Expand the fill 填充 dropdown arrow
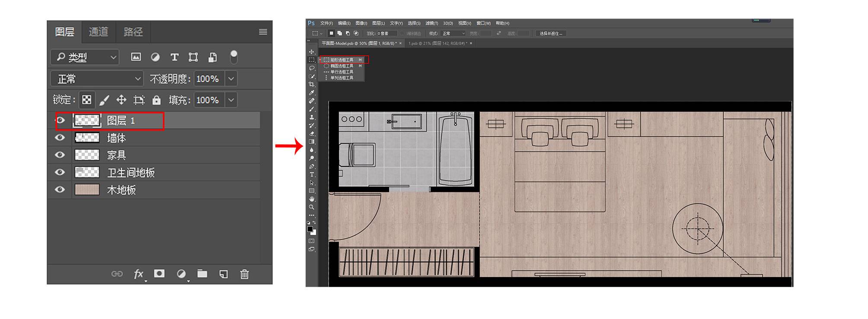The width and height of the screenshot is (868, 319). click(231, 100)
